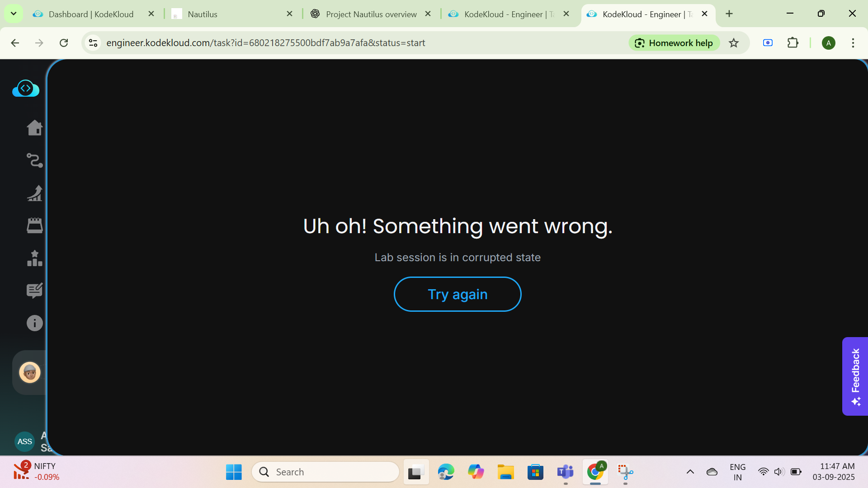Open the Home icon in sidebar
The width and height of the screenshot is (868, 488).
pos(34,128)
